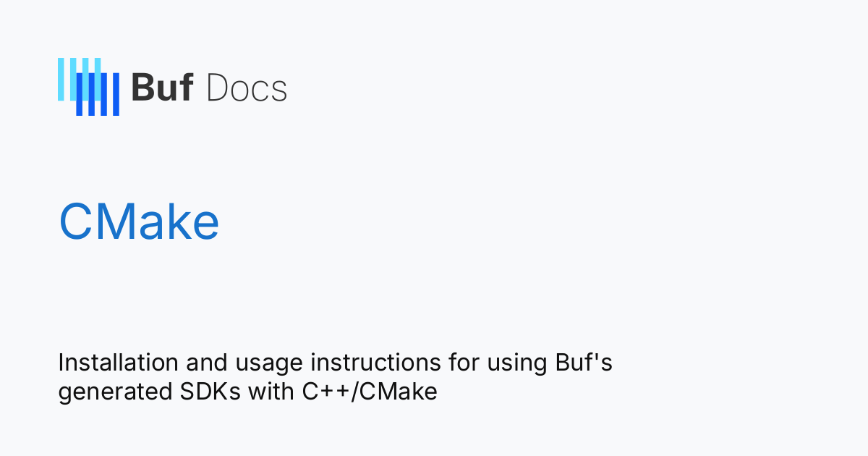Click the dark blue bars of the logo

pos(98,95)
